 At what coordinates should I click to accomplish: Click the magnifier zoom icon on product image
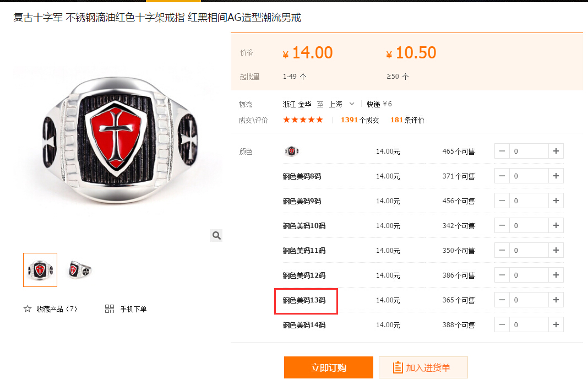point(216,235)
